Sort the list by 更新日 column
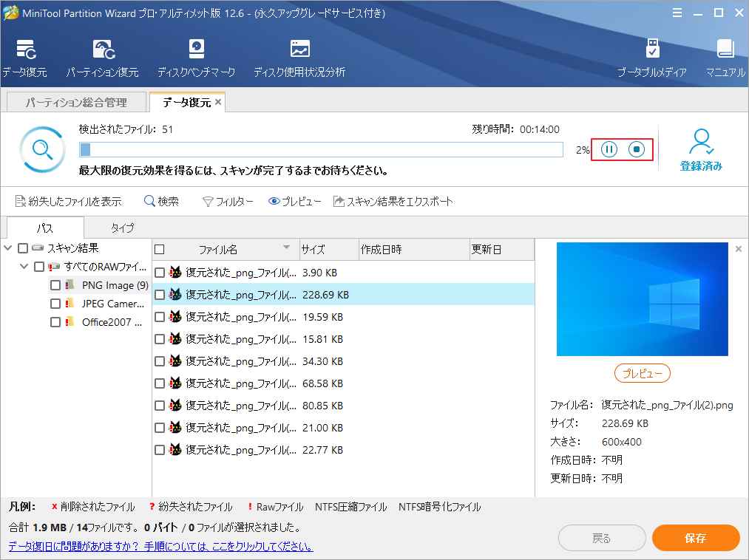 (502, 249)
